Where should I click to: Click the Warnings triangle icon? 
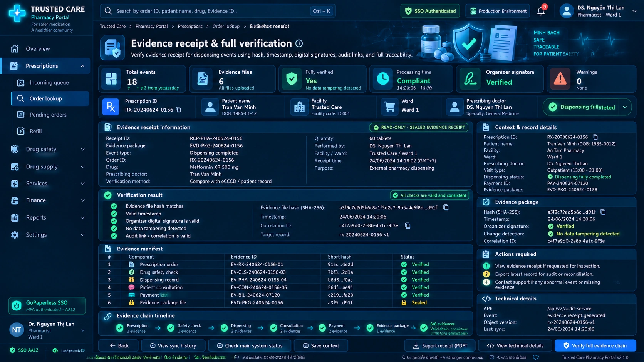(x=560, y=79)
